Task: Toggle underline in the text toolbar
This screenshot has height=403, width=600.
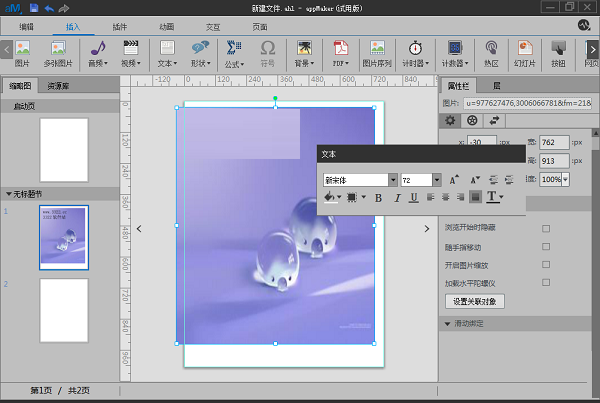Action: [413, 197]
